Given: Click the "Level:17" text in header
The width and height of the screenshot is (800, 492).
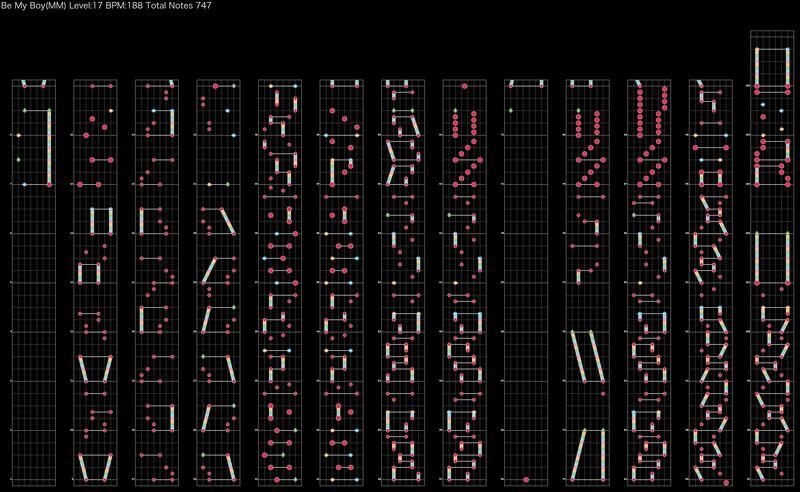Looking at the screenshot, I should click(x=86, y=6).
